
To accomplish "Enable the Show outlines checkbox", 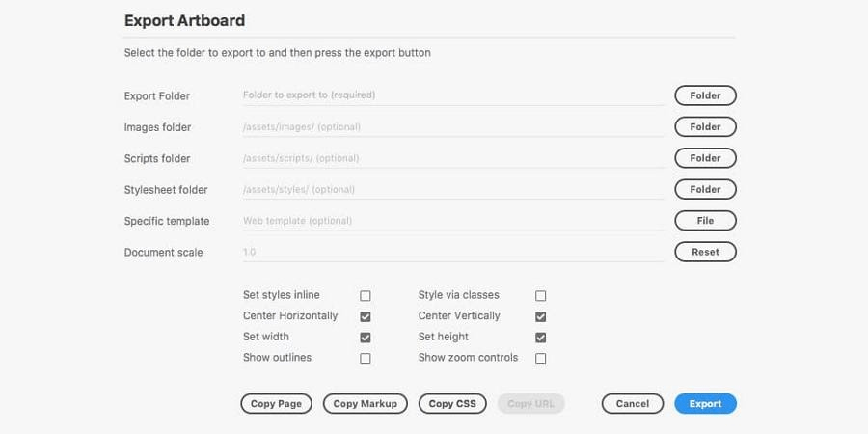I will 366,359.
